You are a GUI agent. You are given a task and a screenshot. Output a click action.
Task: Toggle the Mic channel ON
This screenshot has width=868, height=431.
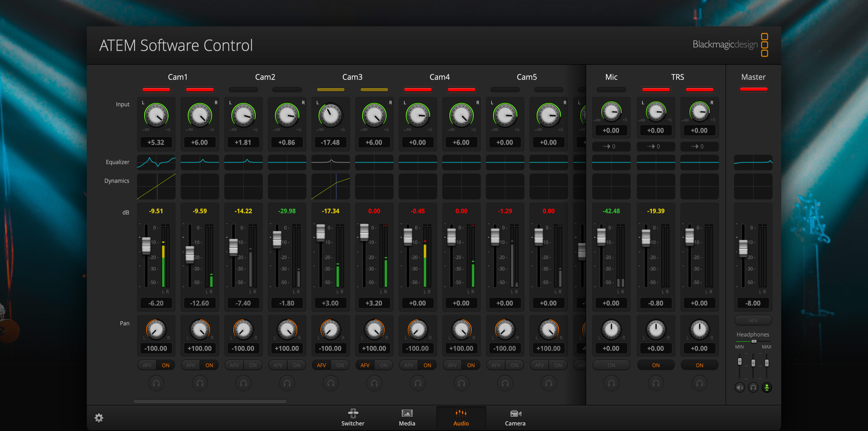611,365
